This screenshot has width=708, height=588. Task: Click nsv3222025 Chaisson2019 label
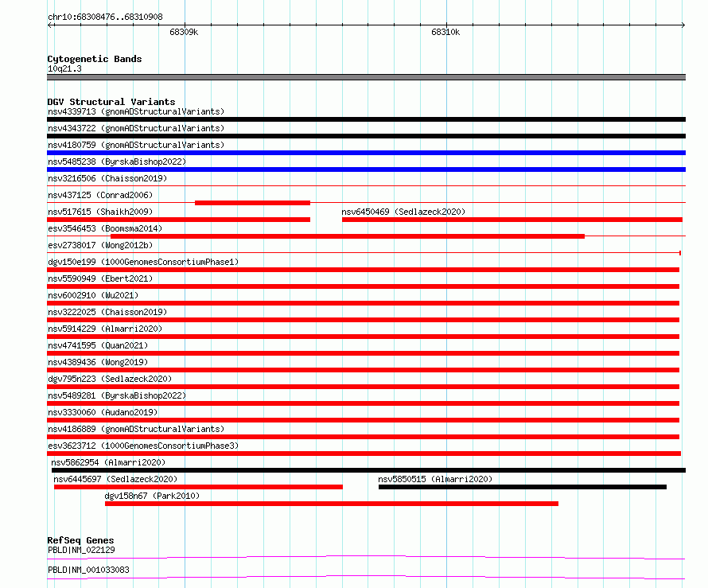click(x=107, y=312)
